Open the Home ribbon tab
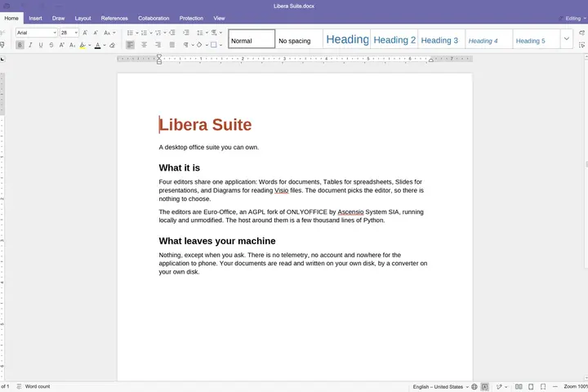 coord(11,18)
